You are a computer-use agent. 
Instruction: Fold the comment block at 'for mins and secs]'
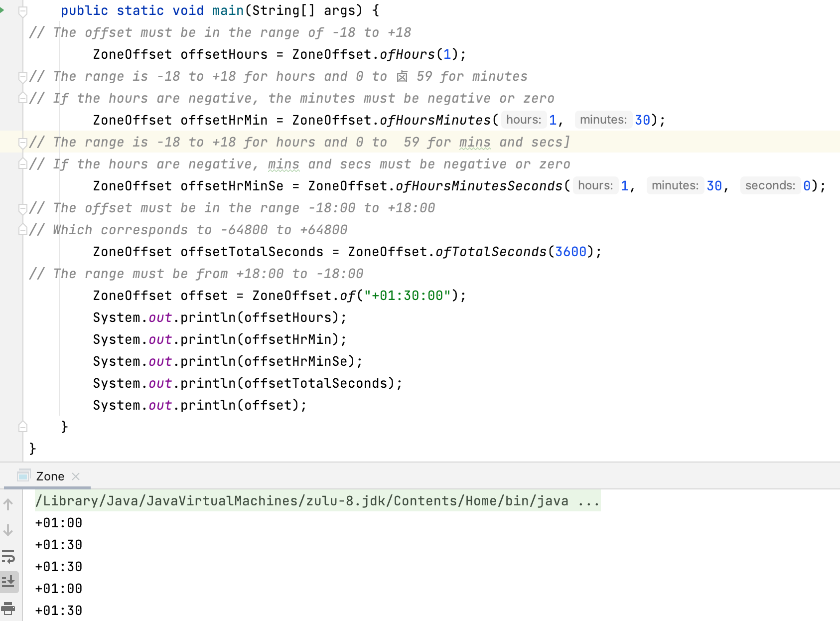23,143
